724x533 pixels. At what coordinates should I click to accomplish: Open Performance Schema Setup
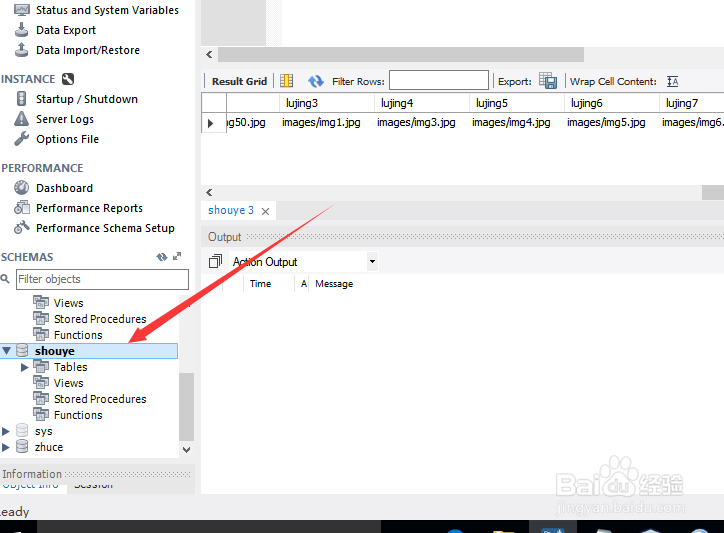point(105,228)
